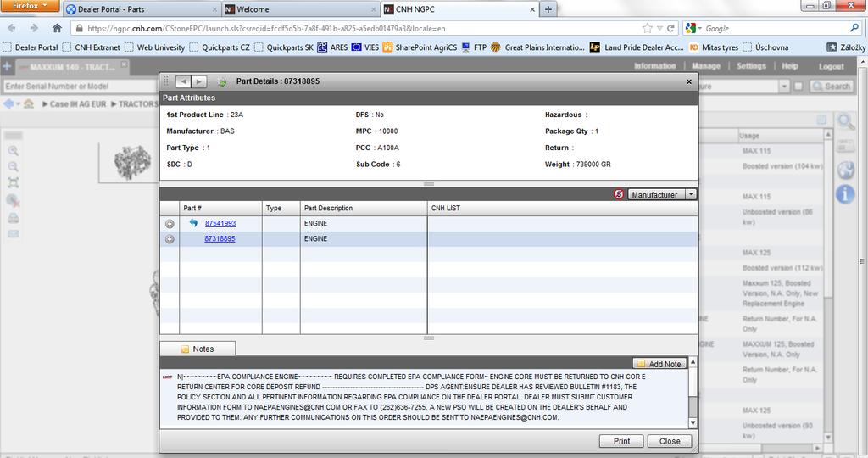
Task: Open part number link 87318895
Action: click(x=220, y=238)
